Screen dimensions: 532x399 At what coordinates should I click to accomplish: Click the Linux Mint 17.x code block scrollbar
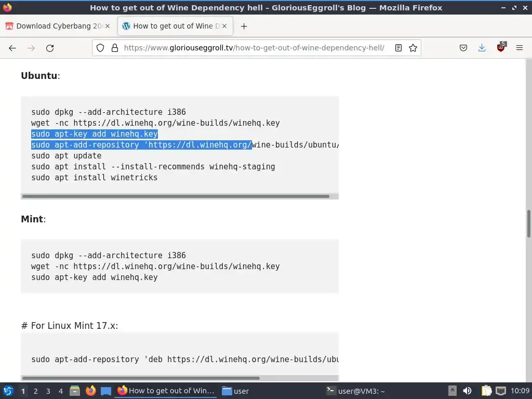click(140, 378)
